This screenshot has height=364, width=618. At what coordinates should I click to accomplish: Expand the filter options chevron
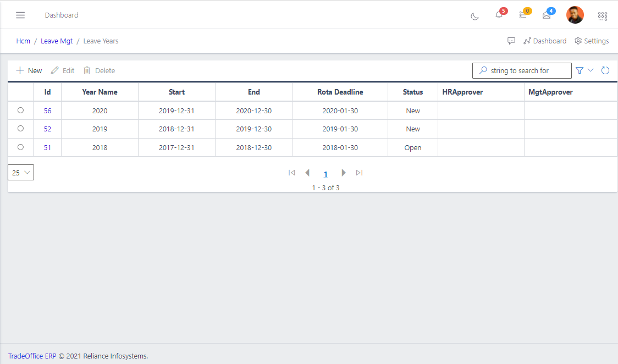pos(591,70)
